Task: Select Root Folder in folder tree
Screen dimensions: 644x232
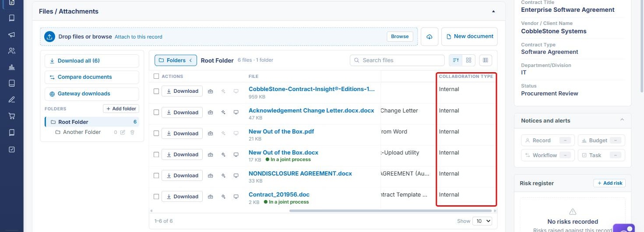Action: tap(92, 122)
